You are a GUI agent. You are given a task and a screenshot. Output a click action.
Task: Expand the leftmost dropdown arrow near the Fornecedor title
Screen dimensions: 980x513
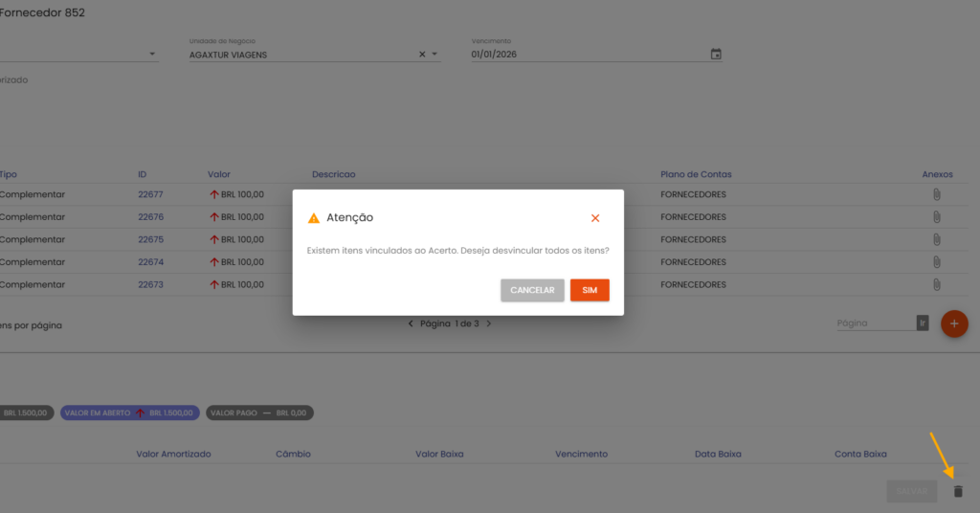(x=152, y=55)
